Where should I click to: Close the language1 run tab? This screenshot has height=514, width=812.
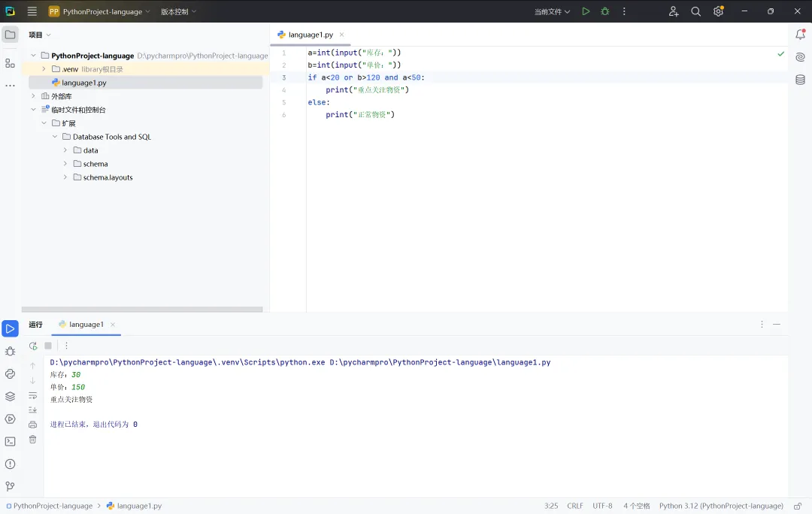(x=112, y=325)
